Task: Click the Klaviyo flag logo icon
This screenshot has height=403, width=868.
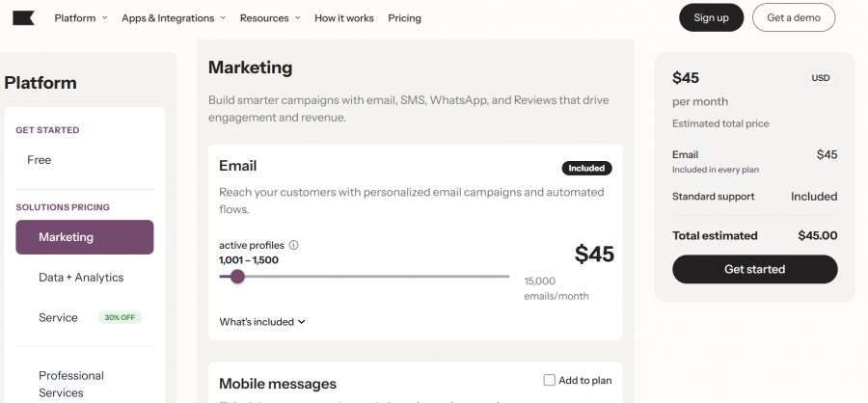Action: coord(23,17)
